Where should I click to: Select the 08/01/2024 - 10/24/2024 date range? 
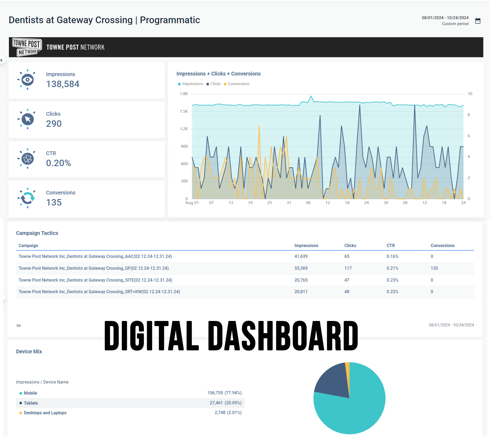(x=445, y=18)
